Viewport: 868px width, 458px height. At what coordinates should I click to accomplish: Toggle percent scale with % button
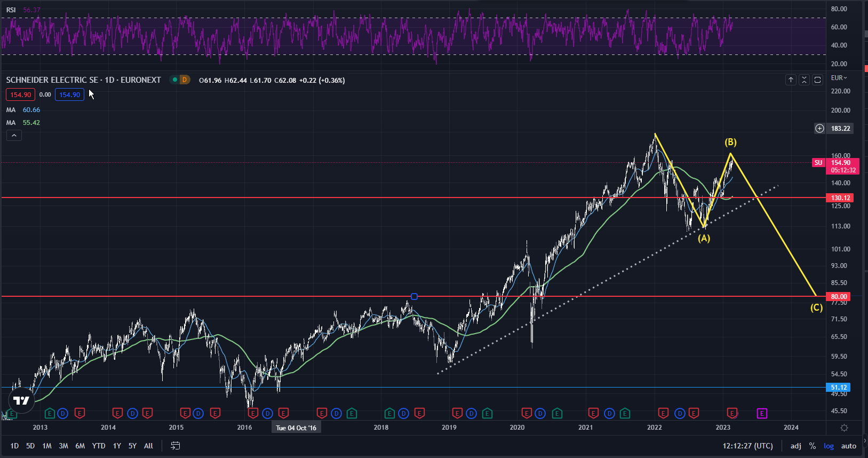point(813,446)
